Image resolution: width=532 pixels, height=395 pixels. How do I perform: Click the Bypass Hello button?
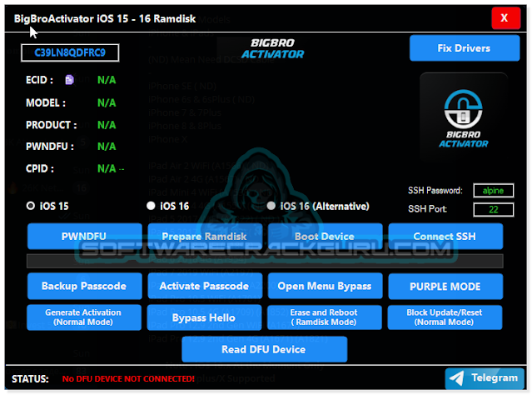coord(204,317)
